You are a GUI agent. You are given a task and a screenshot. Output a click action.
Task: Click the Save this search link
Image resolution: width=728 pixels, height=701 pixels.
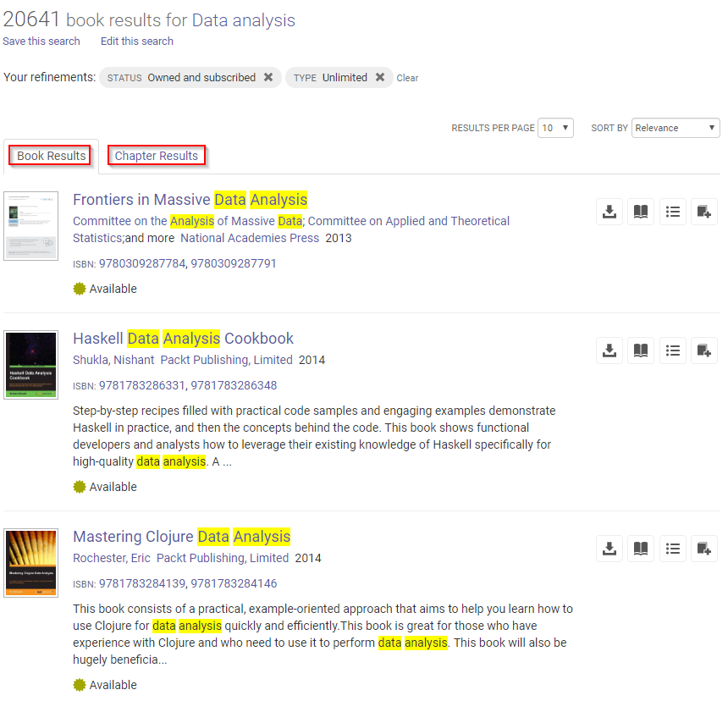(x=41, y=41)
